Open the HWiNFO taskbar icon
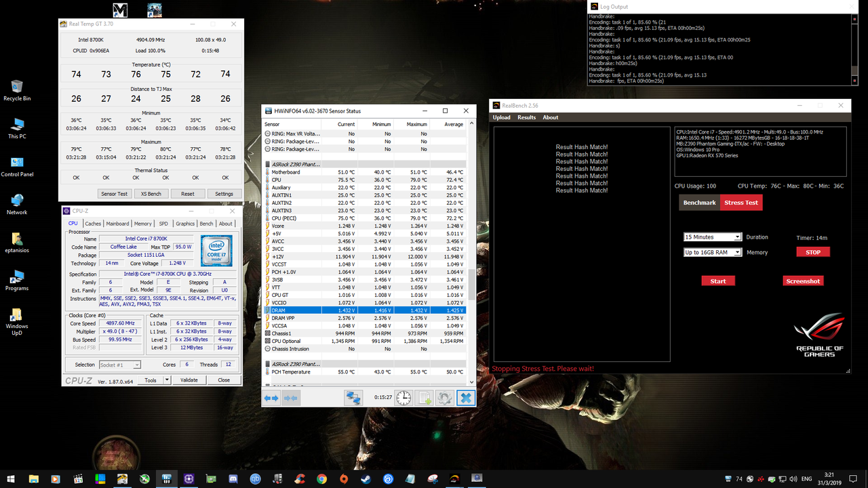 coord(166,479)
